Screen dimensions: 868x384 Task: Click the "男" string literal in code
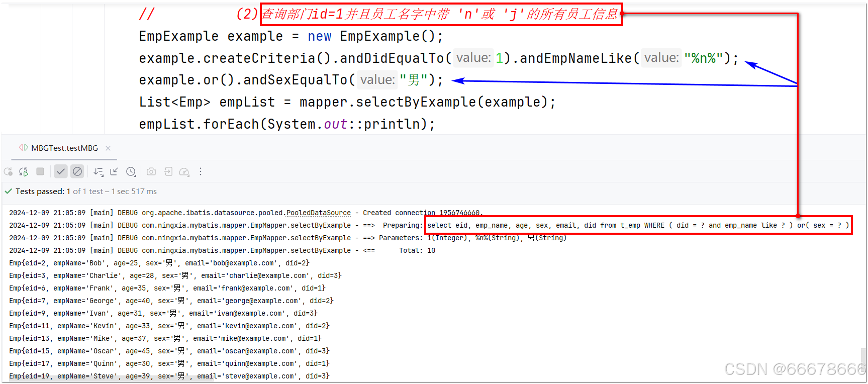click(x=414, y=80)
